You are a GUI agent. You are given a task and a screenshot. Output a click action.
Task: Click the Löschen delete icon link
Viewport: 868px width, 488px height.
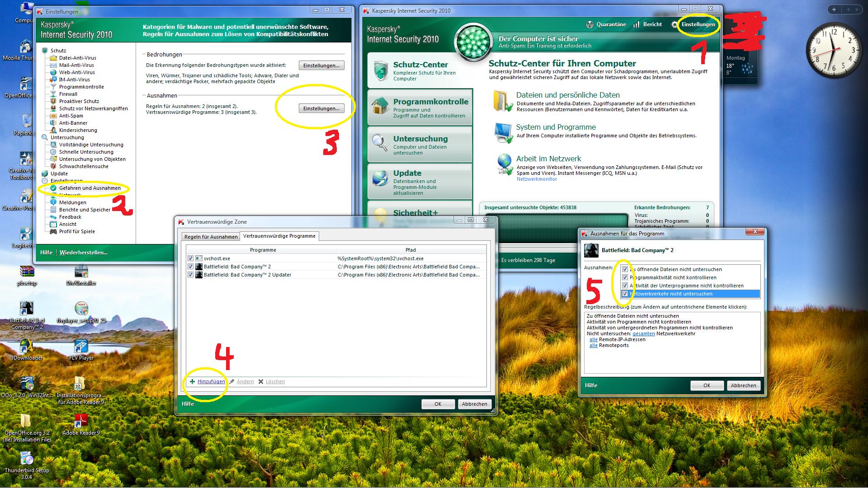[271, 381]
